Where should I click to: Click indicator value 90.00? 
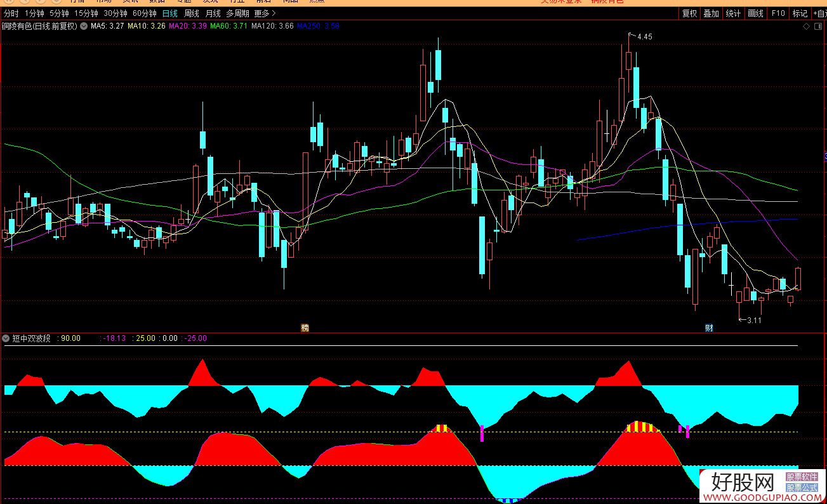click(x=70, y=338)
